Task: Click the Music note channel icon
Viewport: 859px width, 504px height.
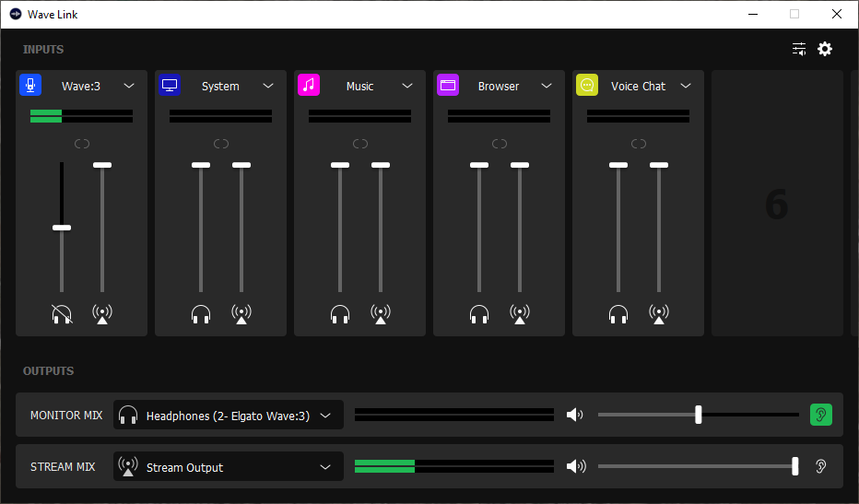Action: click(309, 86)
